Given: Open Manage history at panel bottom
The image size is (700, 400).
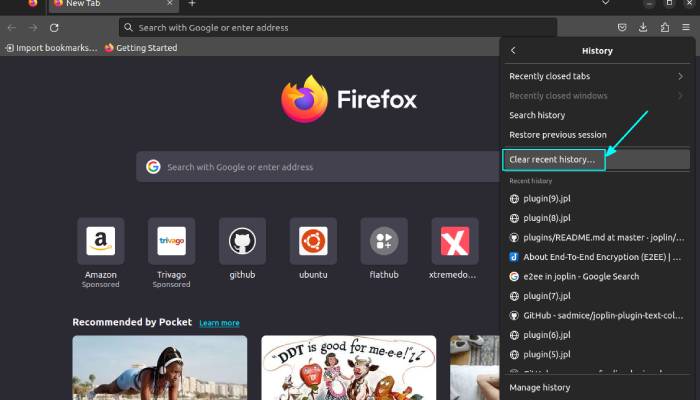Looking at the screenshot, I should point(597,388).
